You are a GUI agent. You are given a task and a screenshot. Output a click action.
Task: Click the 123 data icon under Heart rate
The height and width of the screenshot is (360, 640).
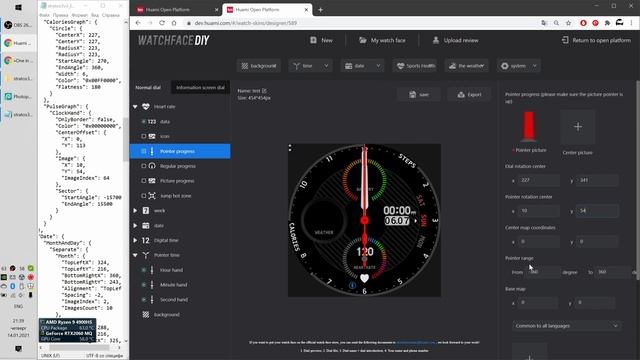click(152, 122)
